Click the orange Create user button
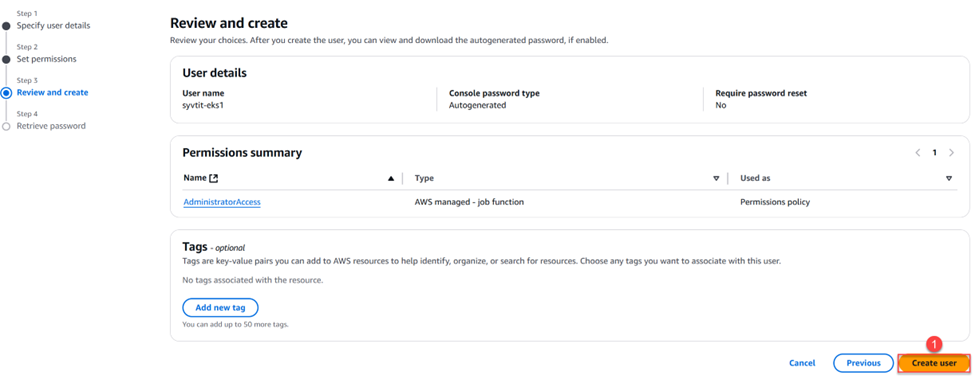Viewport: 975px width, 379px height. (x=934, y=363)
